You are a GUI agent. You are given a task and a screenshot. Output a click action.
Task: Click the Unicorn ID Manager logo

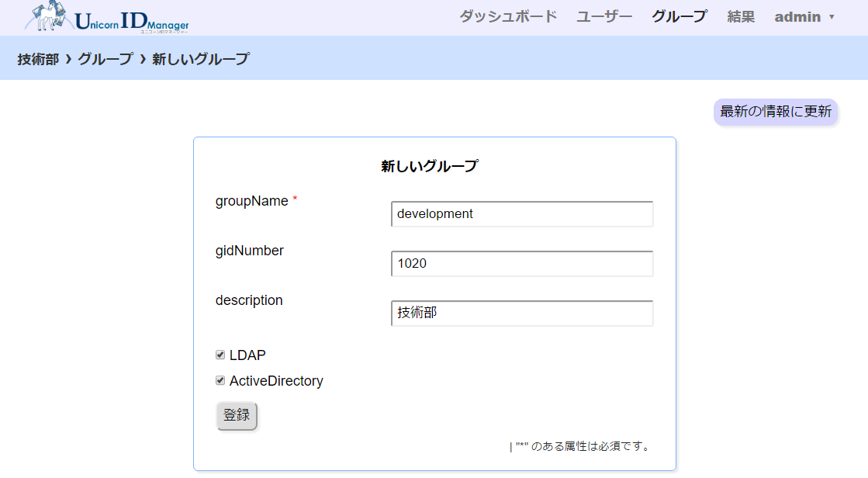[107, 18]
